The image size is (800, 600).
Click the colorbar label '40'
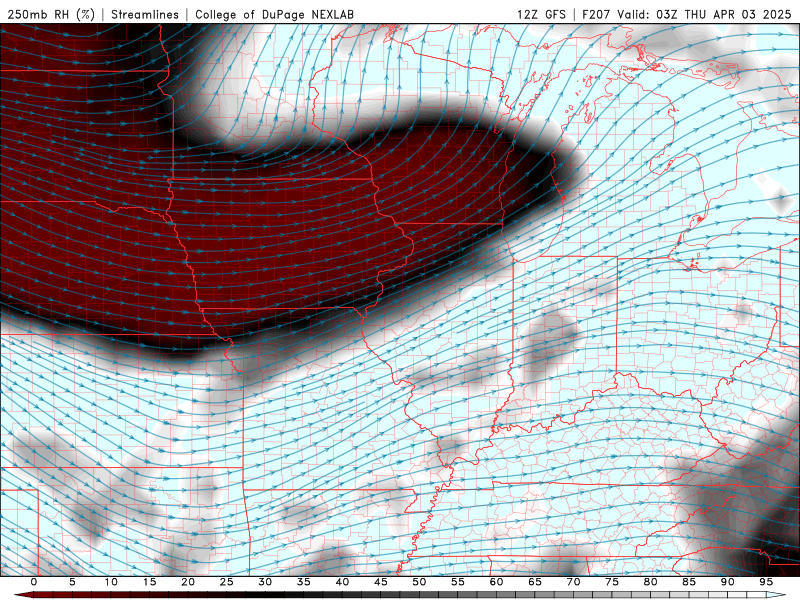[342, 582]
